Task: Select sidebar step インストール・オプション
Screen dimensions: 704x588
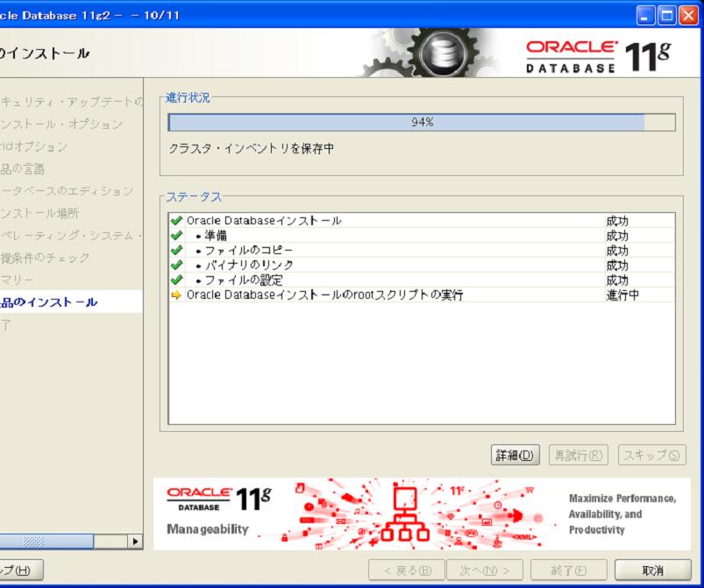Action: (x=61, y=124)
